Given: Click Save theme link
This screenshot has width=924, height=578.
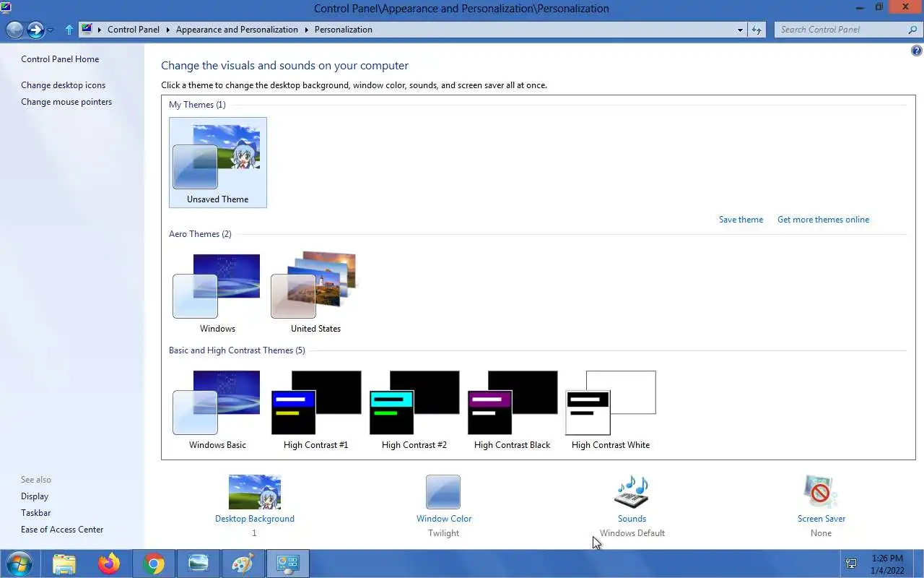Looking at the screenshot, I should pos(741,220).
